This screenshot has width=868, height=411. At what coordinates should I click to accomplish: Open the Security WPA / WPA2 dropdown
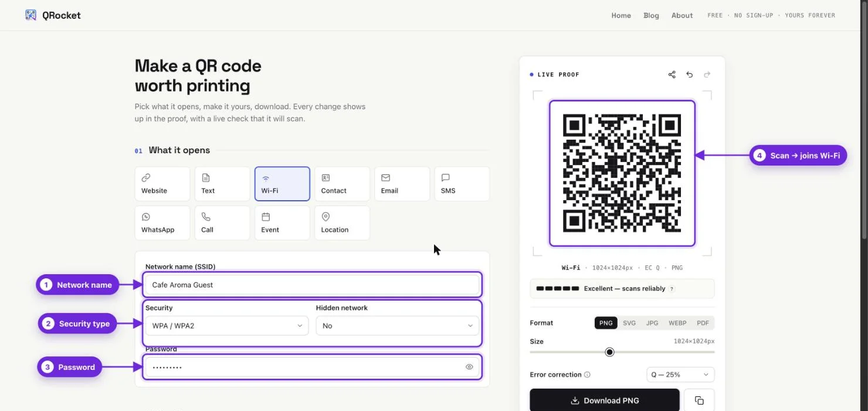pos(227,326)
